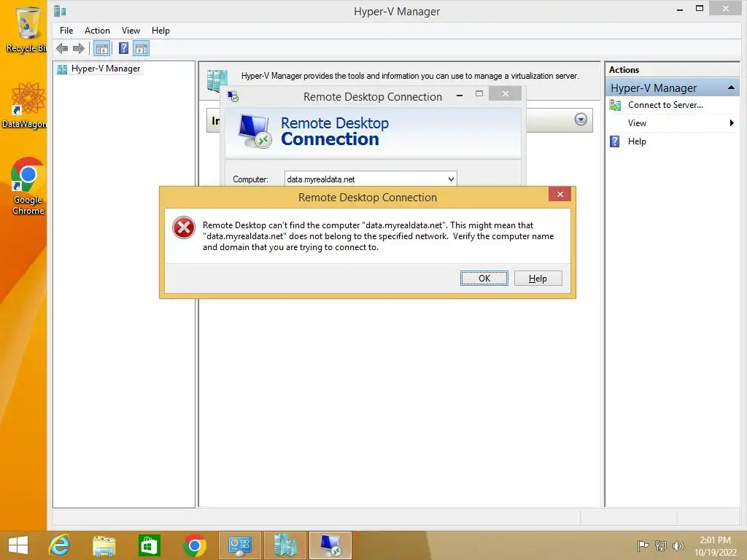The width and height of the screenshot is (747, 560).
Task: Switch to Server Manager taskbar item
Action: click(239, 545)
